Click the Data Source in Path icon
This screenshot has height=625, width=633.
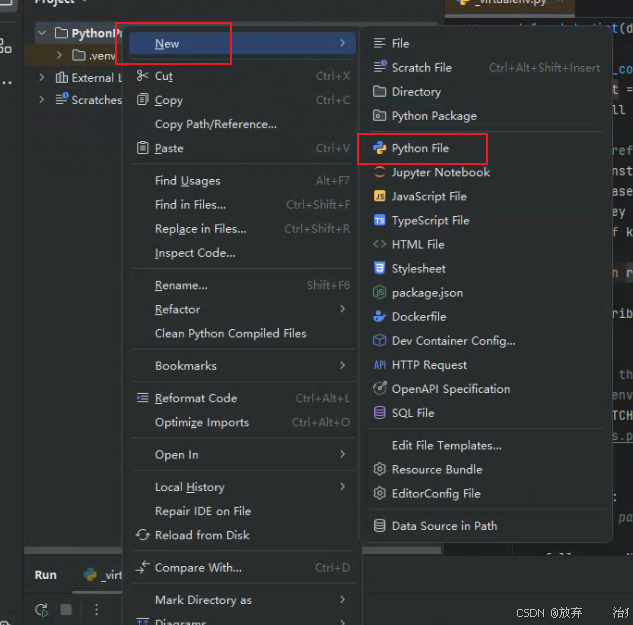click(379, 525)
